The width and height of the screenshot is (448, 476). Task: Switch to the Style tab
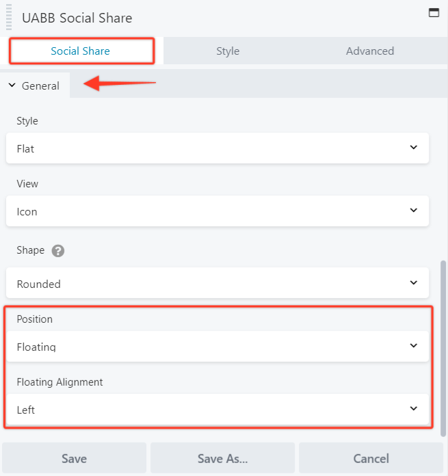tap(228, 51)
